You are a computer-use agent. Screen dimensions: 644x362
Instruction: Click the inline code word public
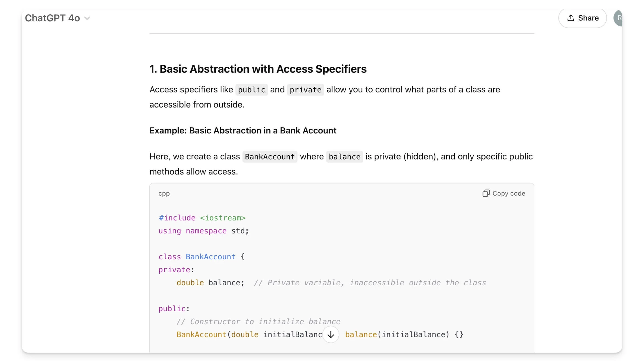(251, 90)
